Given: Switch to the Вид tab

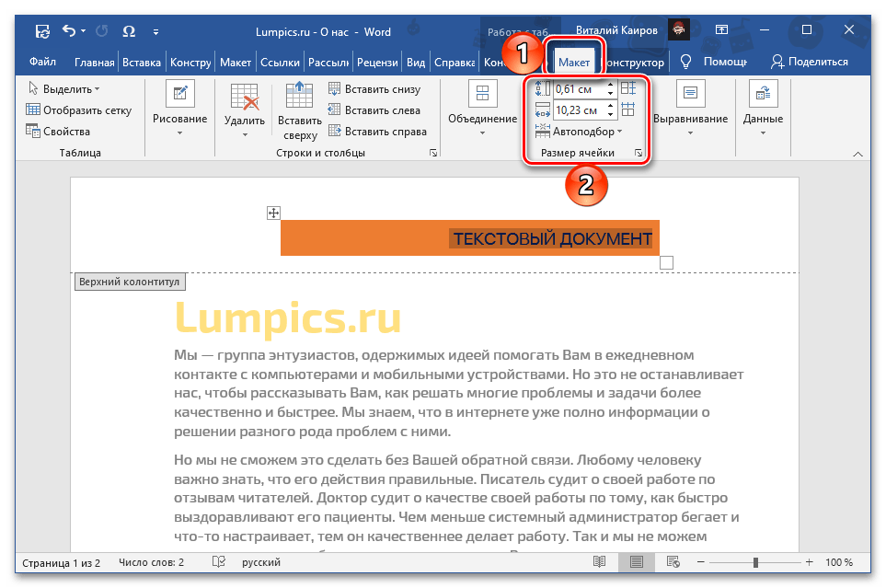Looking at the screenshot, I should point(416,63).
